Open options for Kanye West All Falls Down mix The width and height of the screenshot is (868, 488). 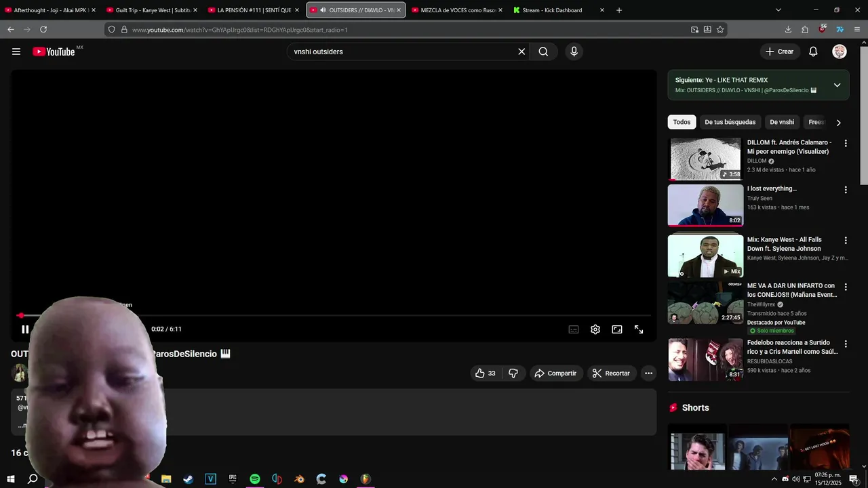pyautogui.click(x=846, y=241)
